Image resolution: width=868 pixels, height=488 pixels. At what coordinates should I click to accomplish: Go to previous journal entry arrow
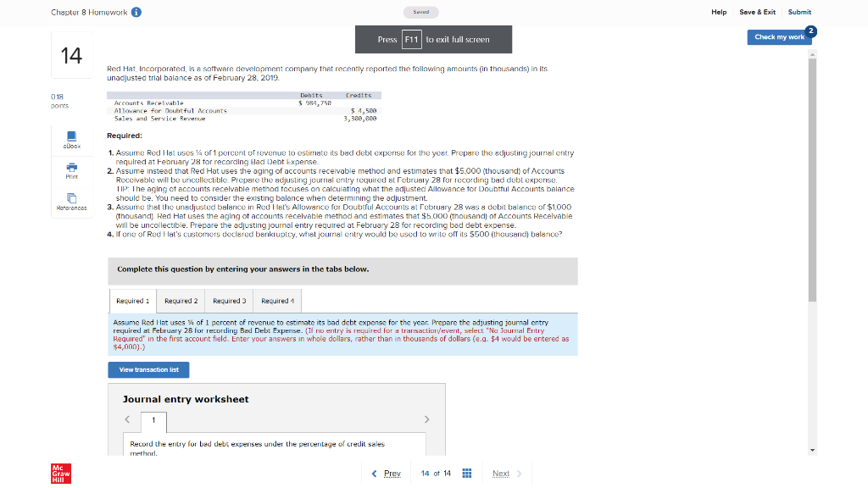point(127,419)
